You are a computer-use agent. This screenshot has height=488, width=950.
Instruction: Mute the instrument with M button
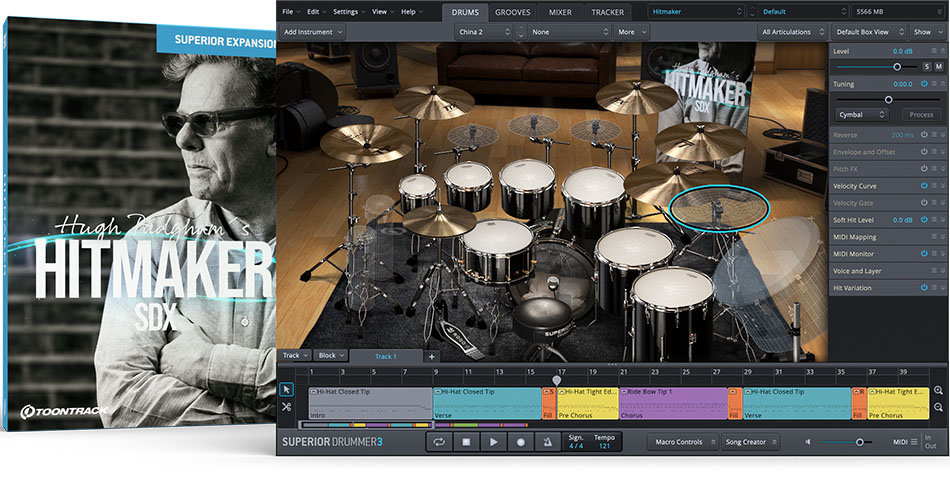(938, 67)
